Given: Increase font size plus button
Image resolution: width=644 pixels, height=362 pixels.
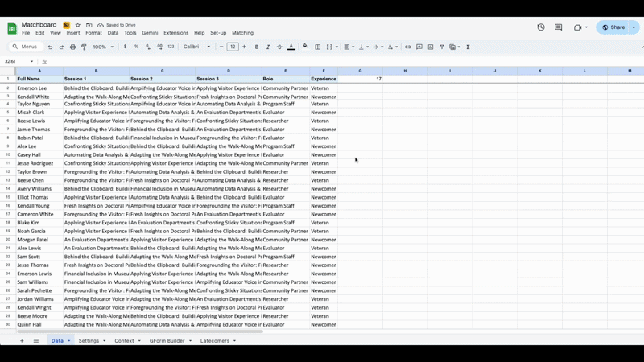Looking at the screenshot, I should (x=244, y=47).
